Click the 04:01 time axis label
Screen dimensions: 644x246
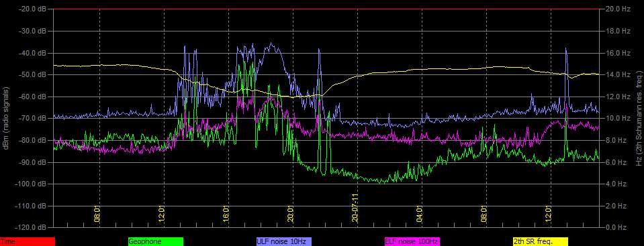[x=420, y=214]
